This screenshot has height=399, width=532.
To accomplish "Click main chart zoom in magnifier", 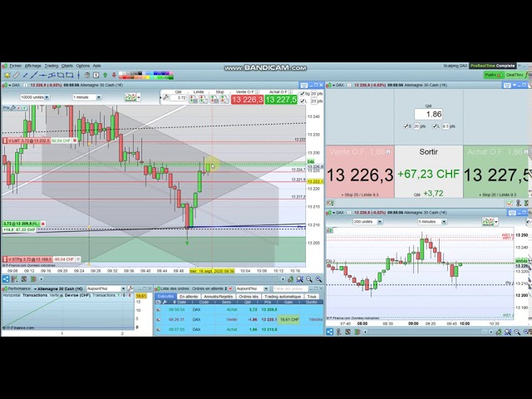I will [318, 279].
